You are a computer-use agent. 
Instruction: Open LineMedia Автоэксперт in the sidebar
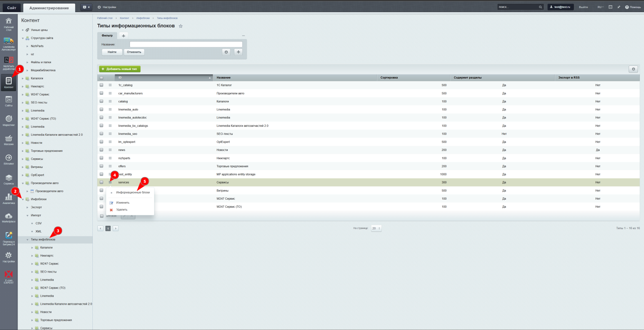click(9, 44)
